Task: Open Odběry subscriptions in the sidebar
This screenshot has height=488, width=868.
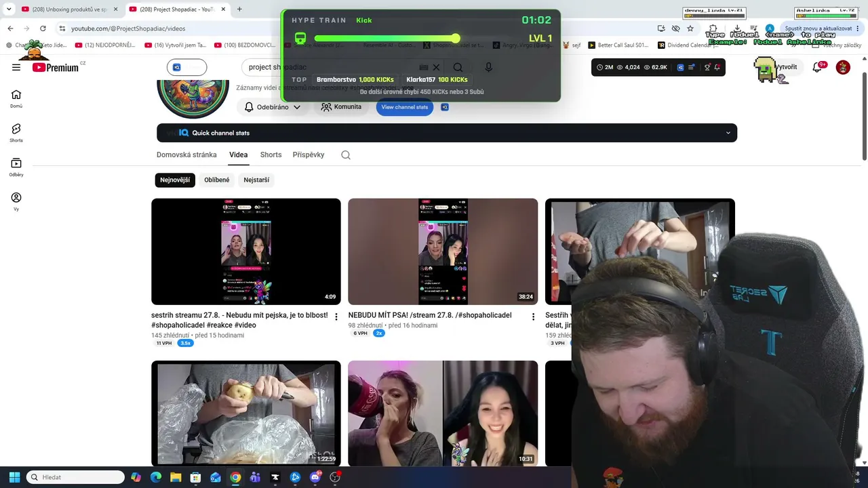Action: point(16,167)
